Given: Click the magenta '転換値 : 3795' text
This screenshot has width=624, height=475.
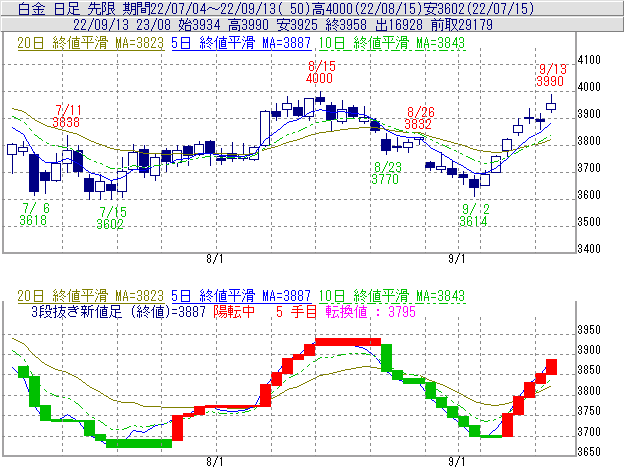Looking at the screenshot, I should click(x=370, y=311).
